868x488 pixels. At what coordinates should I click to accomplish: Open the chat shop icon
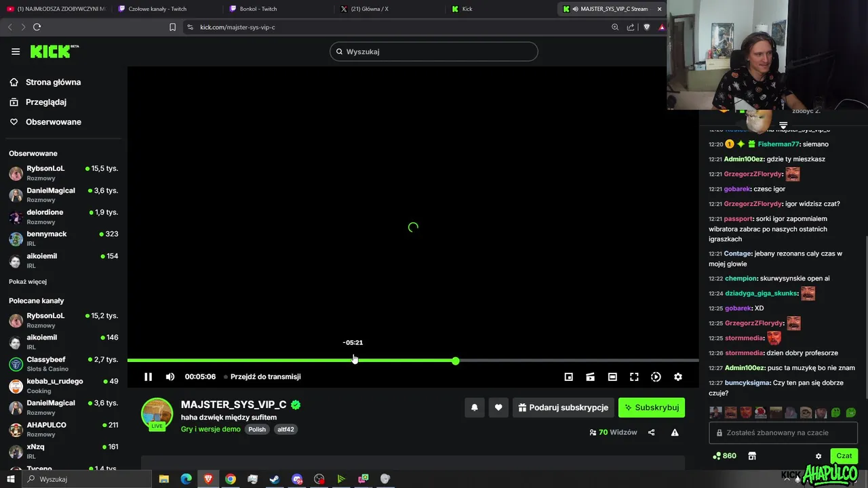pyautogui.click(x=752, y=456)
